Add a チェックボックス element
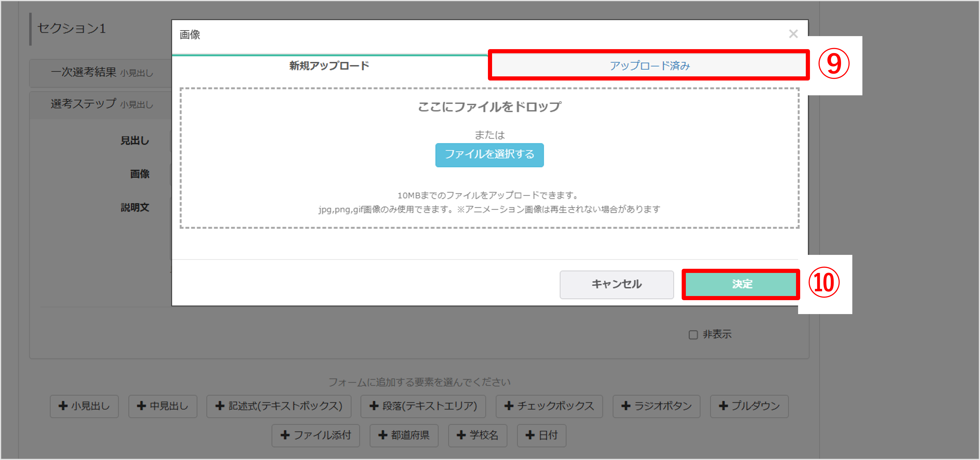 [549, 406]
